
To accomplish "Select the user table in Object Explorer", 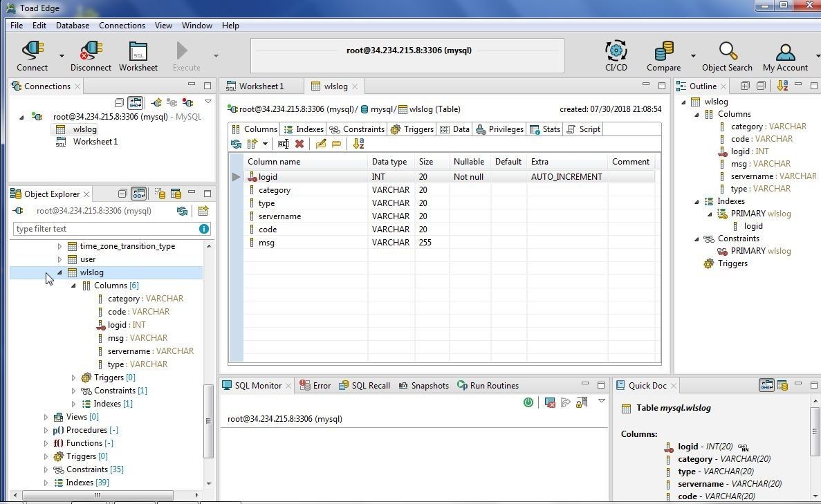I will [88, 259].
